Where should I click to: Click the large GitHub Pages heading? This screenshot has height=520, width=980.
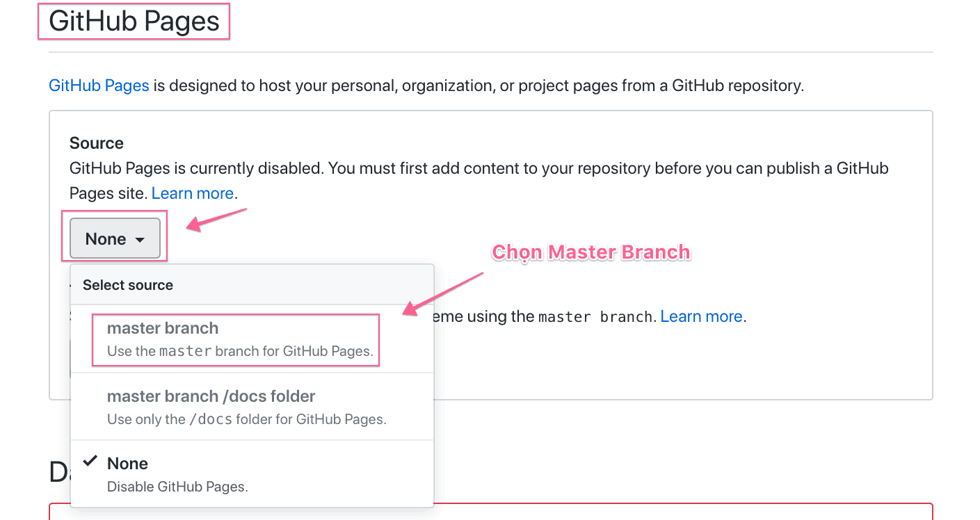pos(134,22)
